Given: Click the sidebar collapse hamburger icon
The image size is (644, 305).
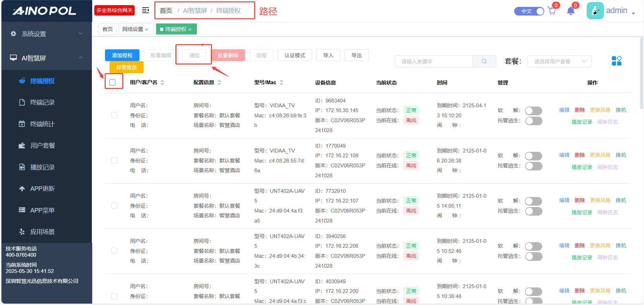Looking at the screenshot, I should pyautogui.click(x=145, y=10).
